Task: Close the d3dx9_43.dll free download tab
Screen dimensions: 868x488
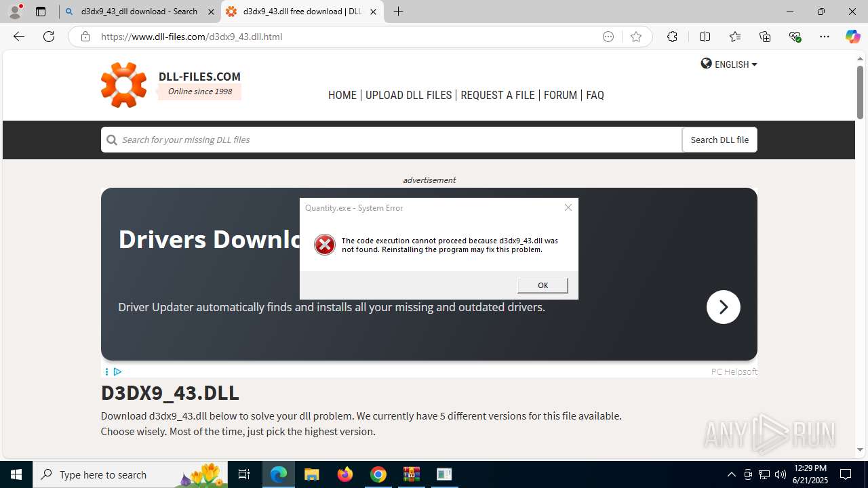Action: 373,12
